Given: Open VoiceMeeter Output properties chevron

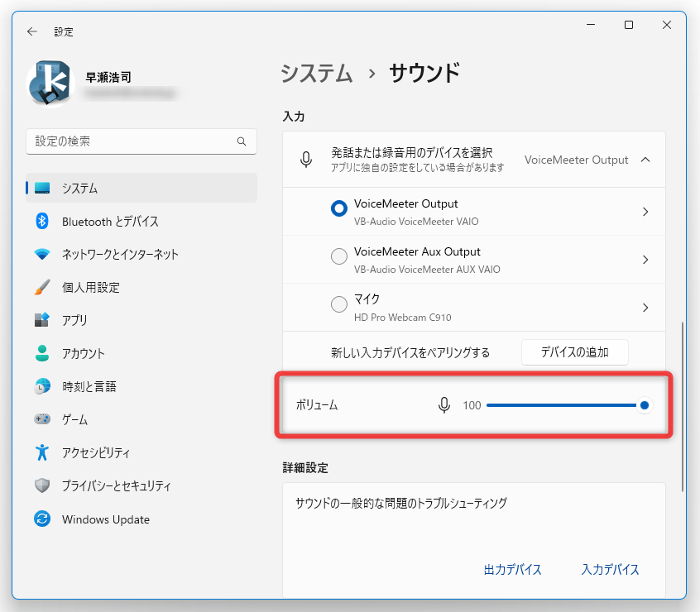Looking at the screenshot, I should click(x=645, y=212).
